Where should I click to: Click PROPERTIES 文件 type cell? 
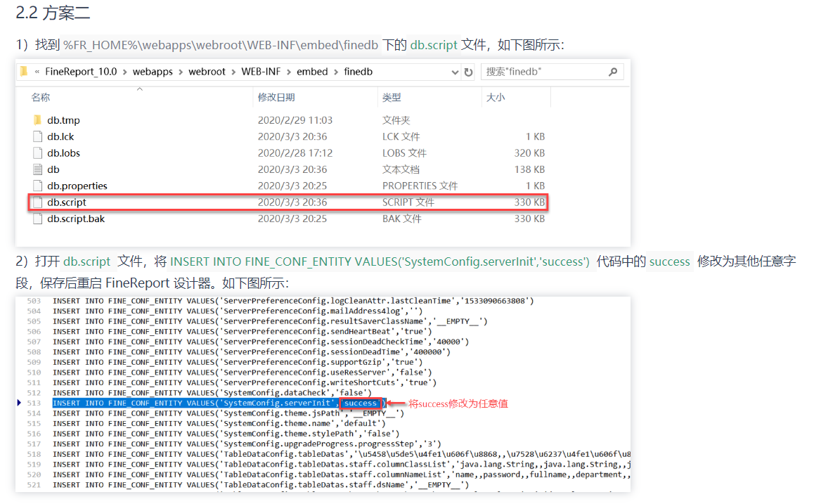pyautogui.click(x=420, y=186)
